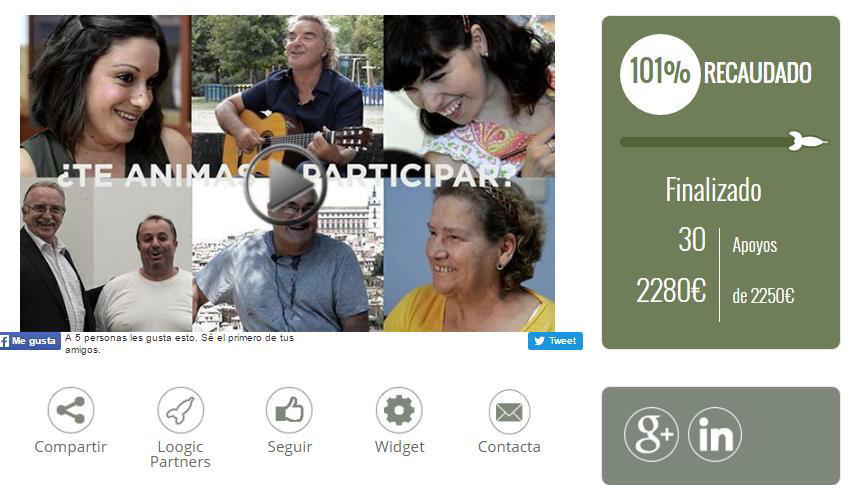854x494 pixels.
Task: Open Loogic Partners rocket icon
Action: click(181, 410)
